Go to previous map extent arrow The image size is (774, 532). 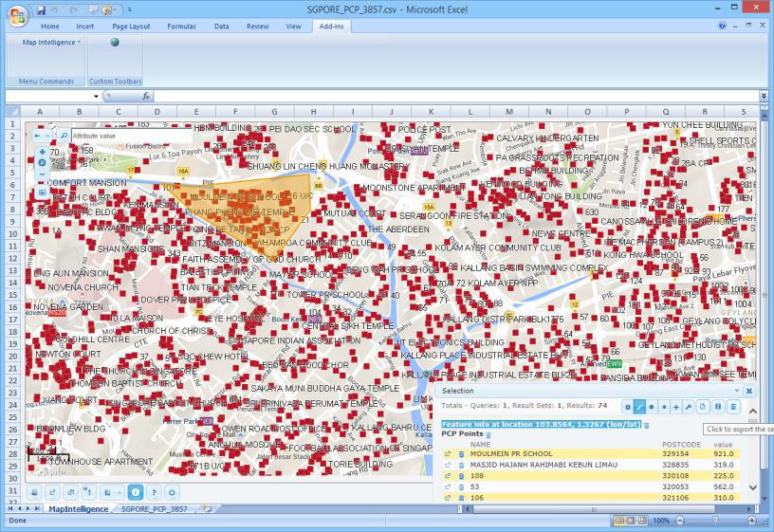pyautogui.click(x=38, y=136)
